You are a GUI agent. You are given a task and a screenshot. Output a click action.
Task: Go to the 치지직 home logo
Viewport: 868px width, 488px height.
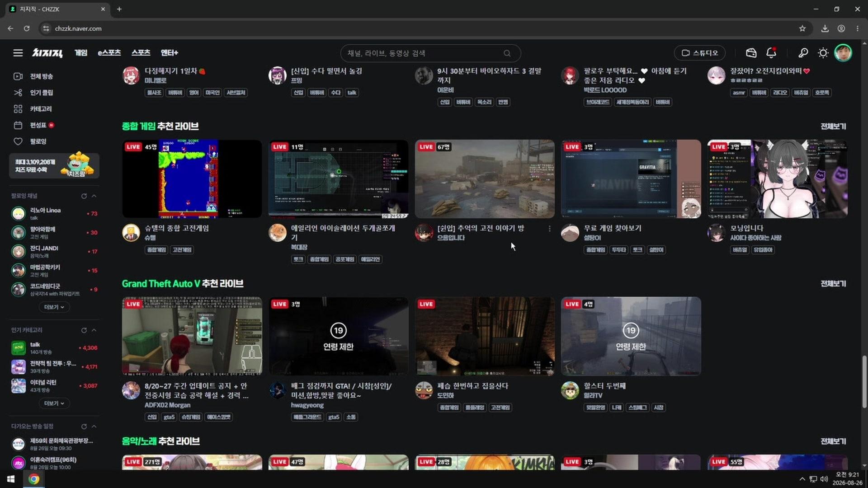pos(47,53)
